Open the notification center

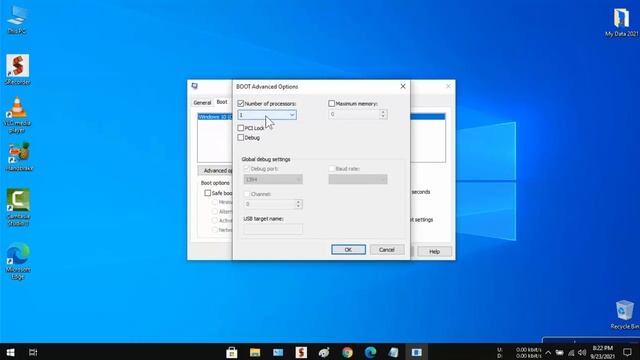click(x=627, y=352)
